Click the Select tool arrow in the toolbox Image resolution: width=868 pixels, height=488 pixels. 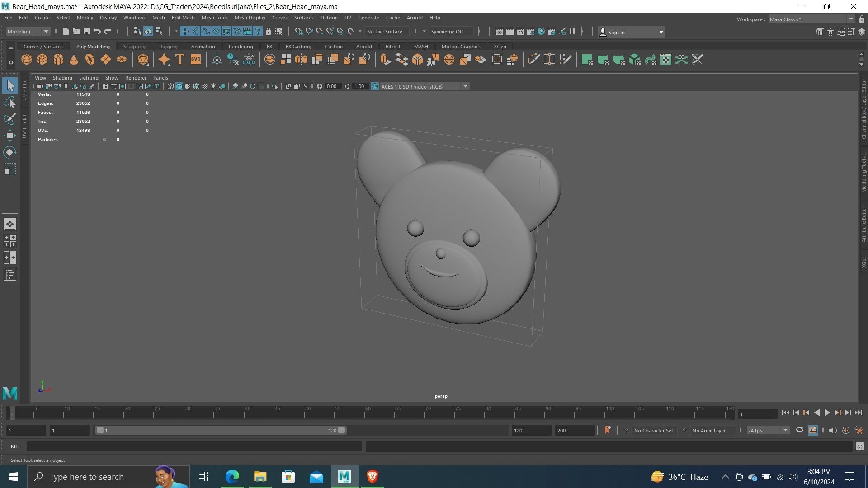10,85
